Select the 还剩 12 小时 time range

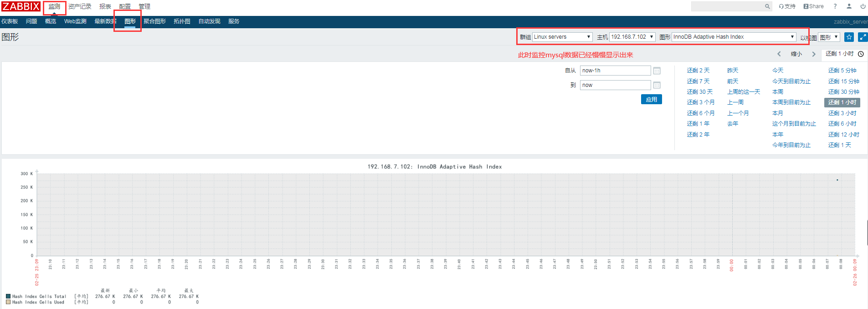tap(844, 135)
